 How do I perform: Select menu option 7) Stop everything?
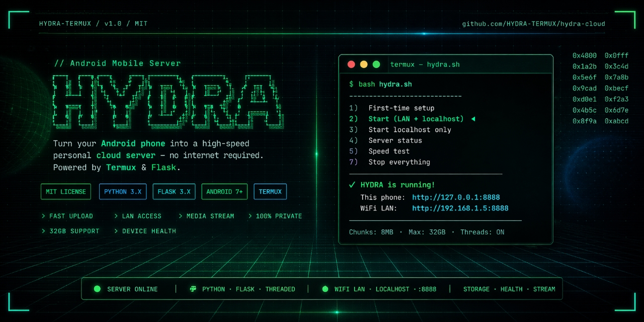point(389,162)
